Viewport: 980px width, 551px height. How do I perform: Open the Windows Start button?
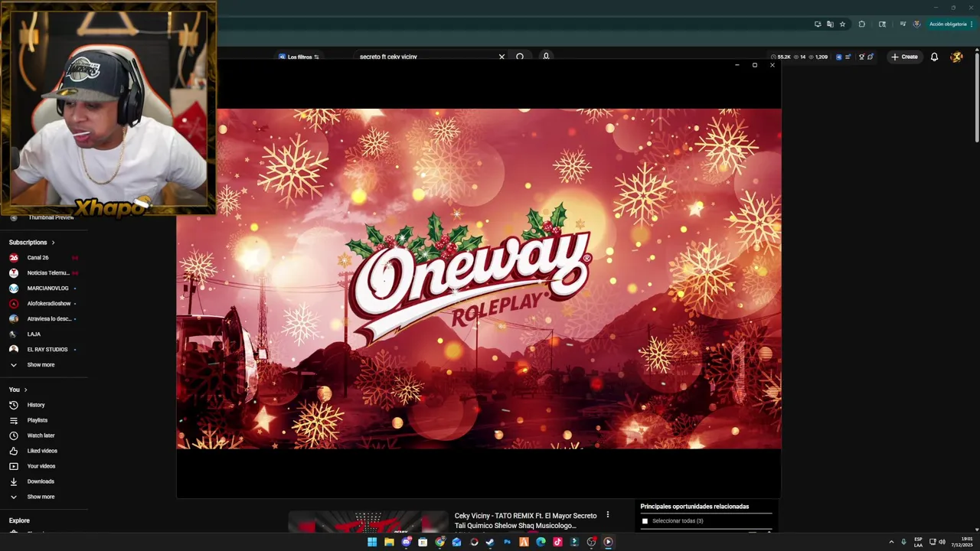point(372,542)
